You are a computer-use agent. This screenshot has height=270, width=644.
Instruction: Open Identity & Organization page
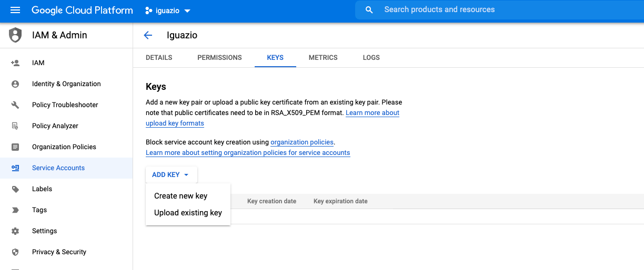point(66,84)
